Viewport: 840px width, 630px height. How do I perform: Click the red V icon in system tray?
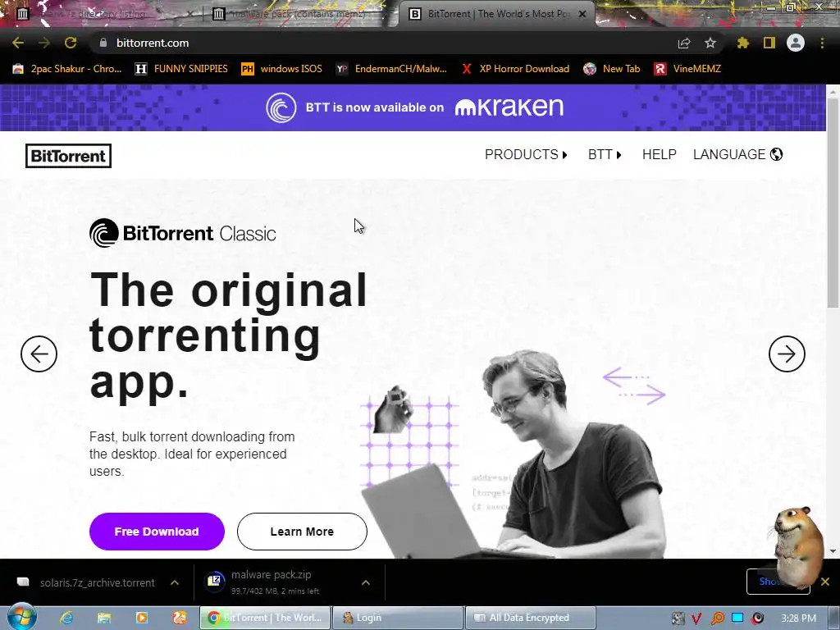pyautogui.click(x=696, y=619)
